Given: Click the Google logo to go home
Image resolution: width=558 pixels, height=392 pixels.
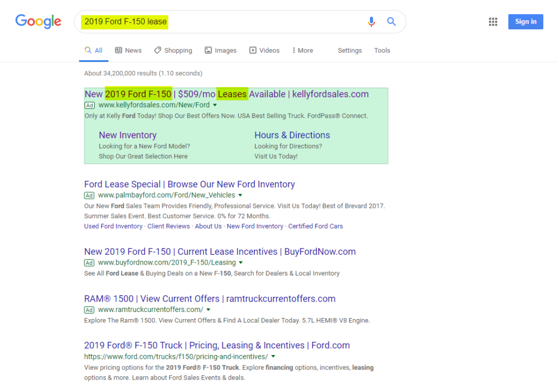Looking at the screenshot, I should coord(38,21).
